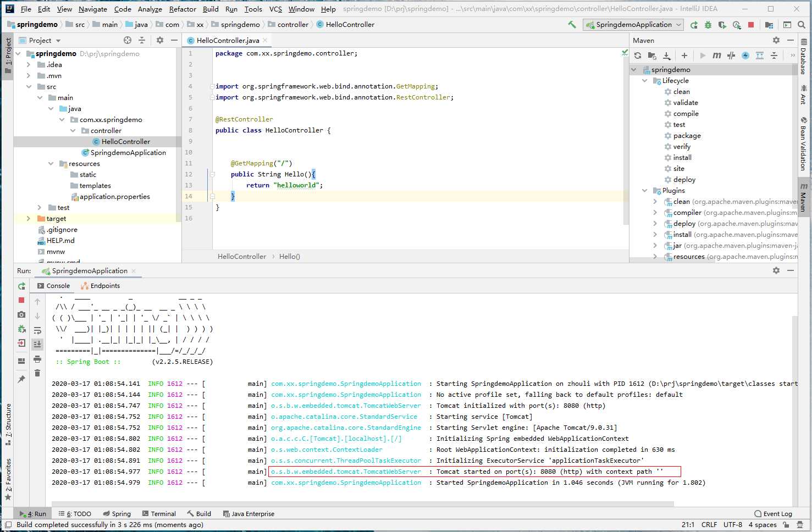Toggle tool window bars in status corner
Image resolution: width=812 pixels, height=532 pixels.
8,525
